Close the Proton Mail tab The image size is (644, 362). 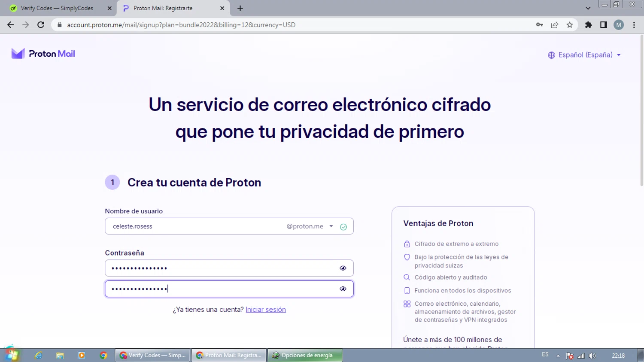(x=222, y=8)
